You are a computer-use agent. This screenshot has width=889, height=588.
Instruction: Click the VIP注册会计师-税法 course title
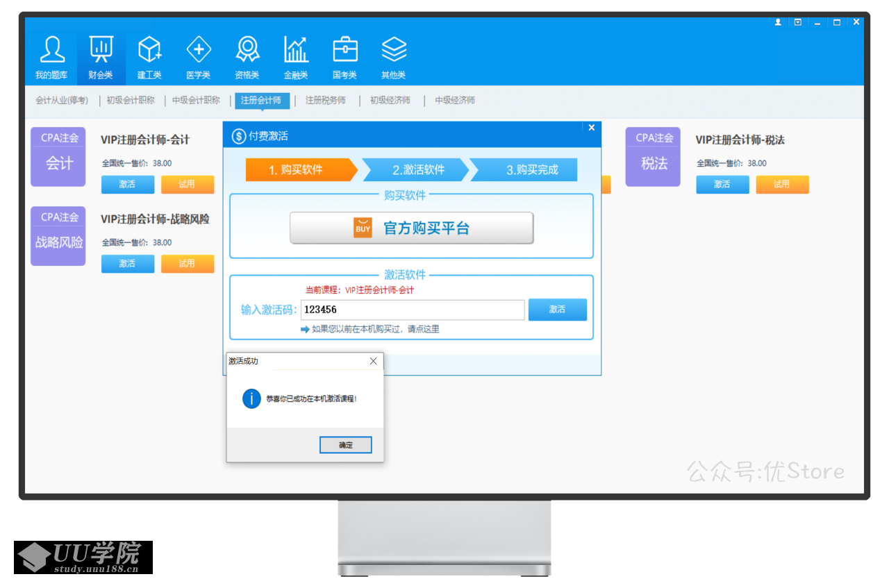click(740, 140)
